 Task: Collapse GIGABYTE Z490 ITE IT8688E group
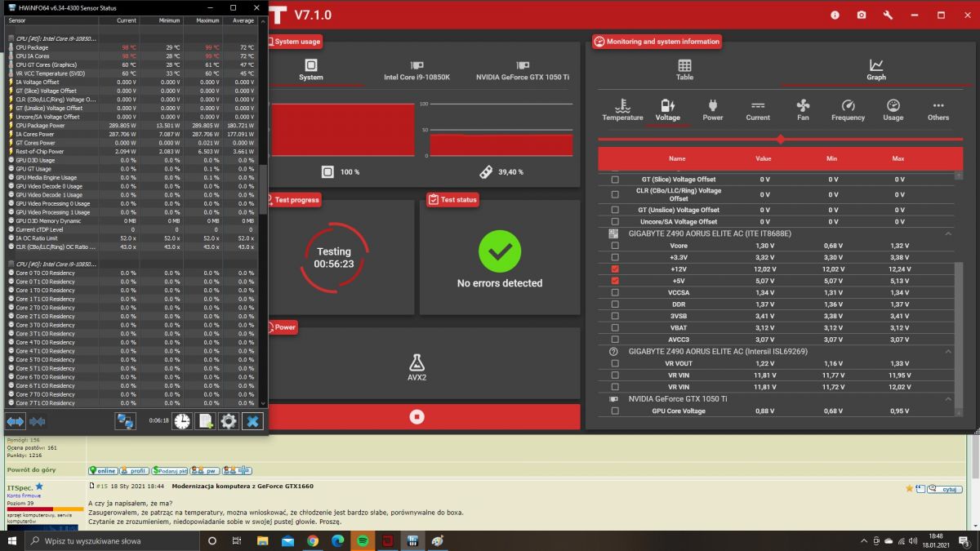pos(948,233)
